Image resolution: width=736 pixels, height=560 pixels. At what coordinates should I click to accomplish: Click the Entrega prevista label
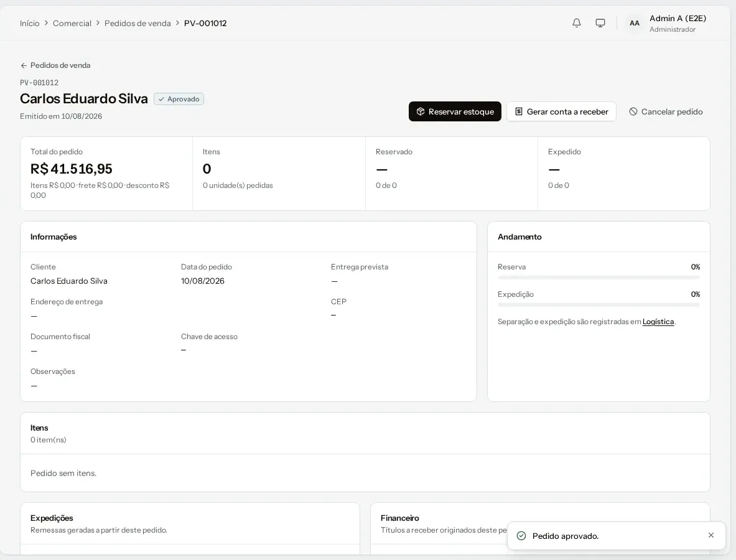tap(360, 267)
